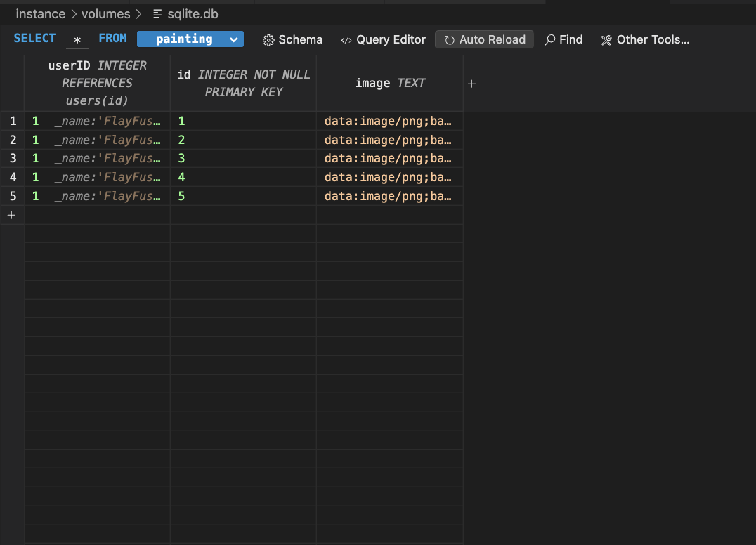Click the userID cell in row 2
The height and width of the screenshot is (545, 756).
(x=98, y=140)
